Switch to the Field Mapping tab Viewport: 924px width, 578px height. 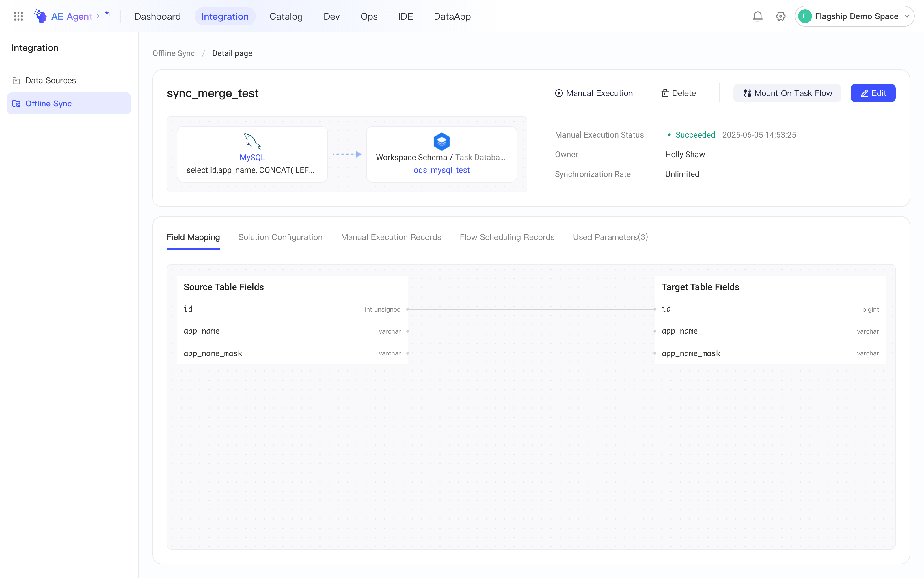click(193, 237)
